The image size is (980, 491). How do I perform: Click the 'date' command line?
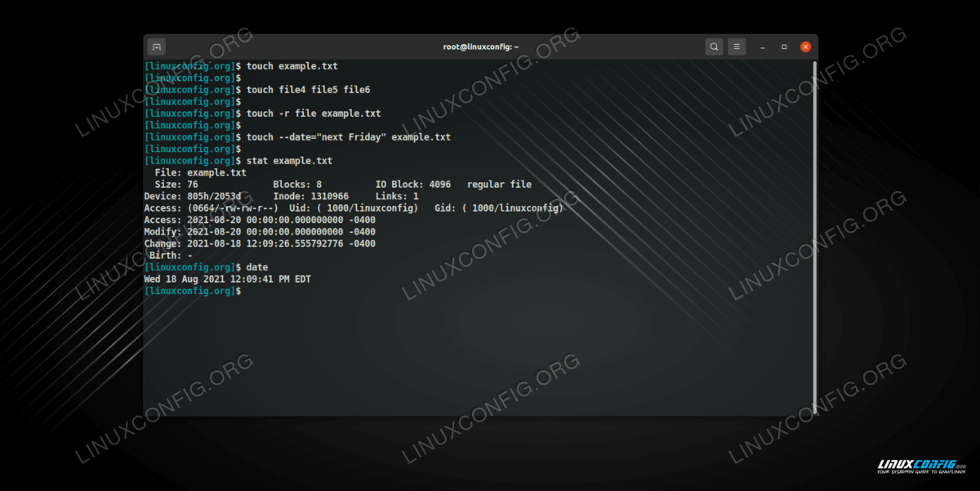tap(256, 268)
